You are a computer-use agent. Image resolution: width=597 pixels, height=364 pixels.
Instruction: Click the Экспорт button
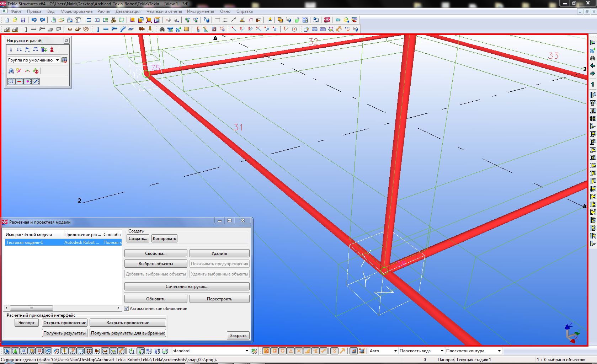click(27, 323)
